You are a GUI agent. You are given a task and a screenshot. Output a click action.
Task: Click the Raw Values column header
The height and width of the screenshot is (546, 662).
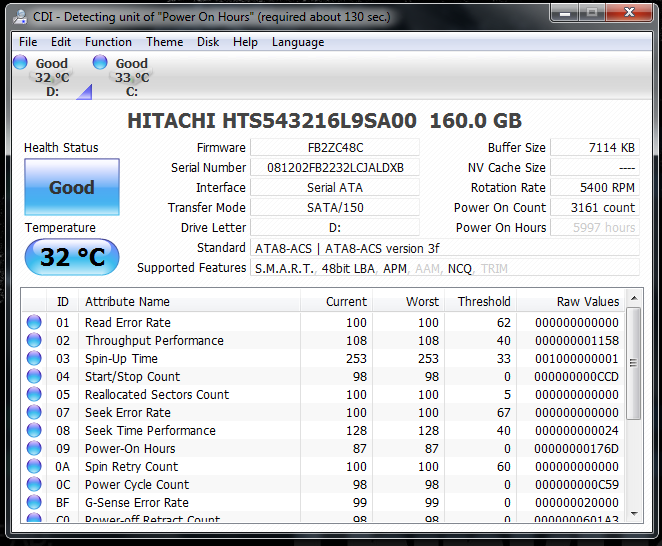click(570, 302)
